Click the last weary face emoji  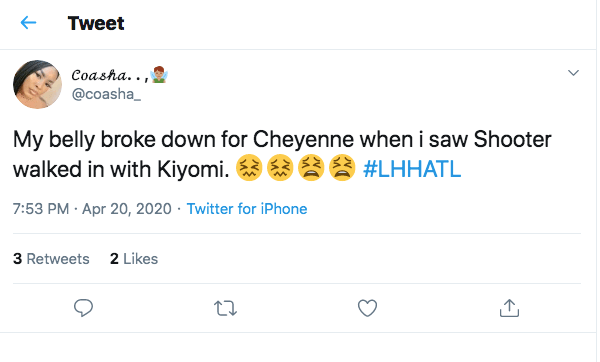click(x=342, y=168)
